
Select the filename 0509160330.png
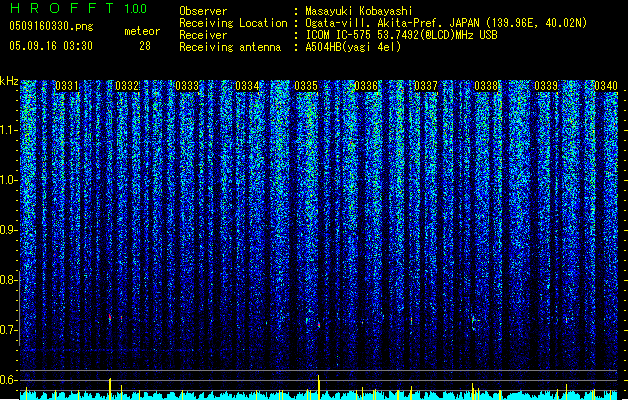[x=51, y=26]
